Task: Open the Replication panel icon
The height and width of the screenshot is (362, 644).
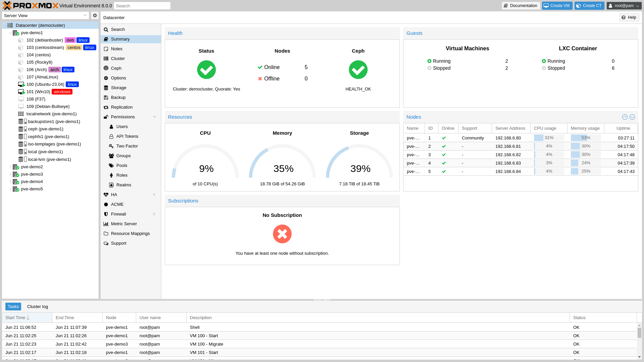Action: click(x=106, y=107)
